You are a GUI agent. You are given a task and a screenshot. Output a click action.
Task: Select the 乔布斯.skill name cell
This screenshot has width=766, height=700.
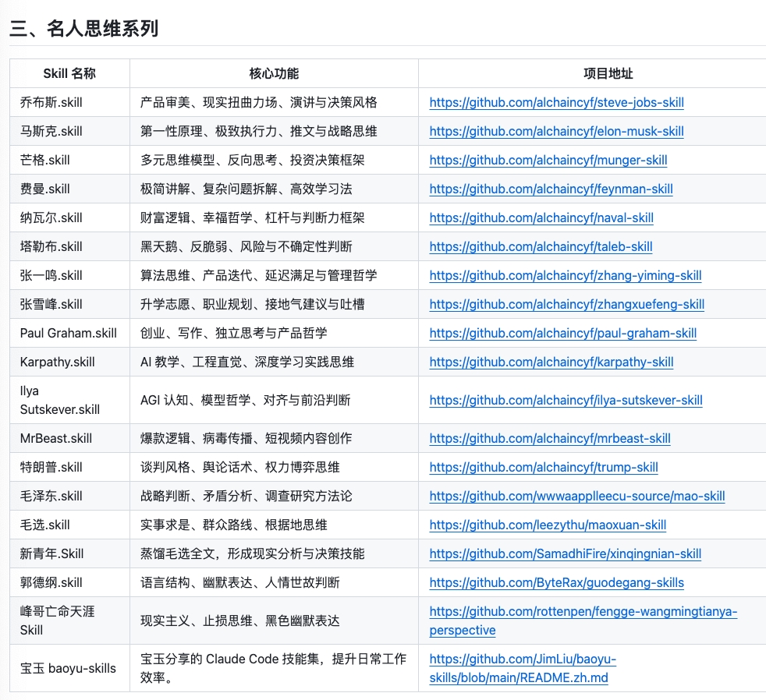(x=69, y=103)
